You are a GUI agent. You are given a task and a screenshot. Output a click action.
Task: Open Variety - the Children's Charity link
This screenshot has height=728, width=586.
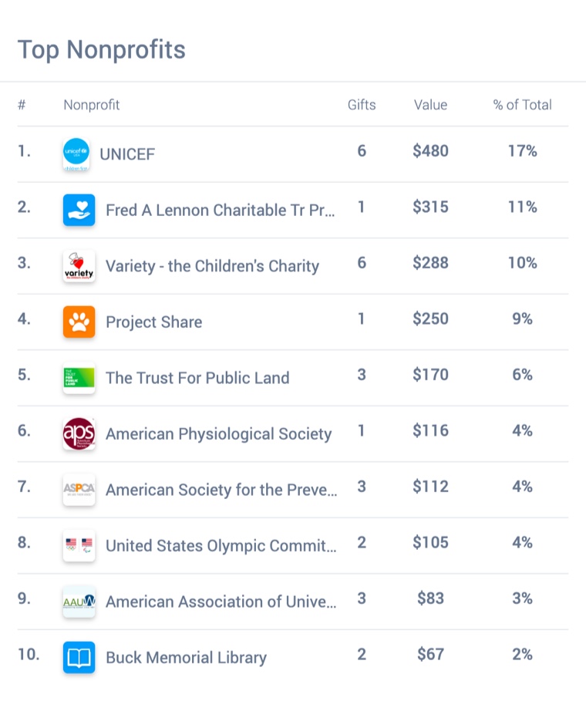pos(212,266)
